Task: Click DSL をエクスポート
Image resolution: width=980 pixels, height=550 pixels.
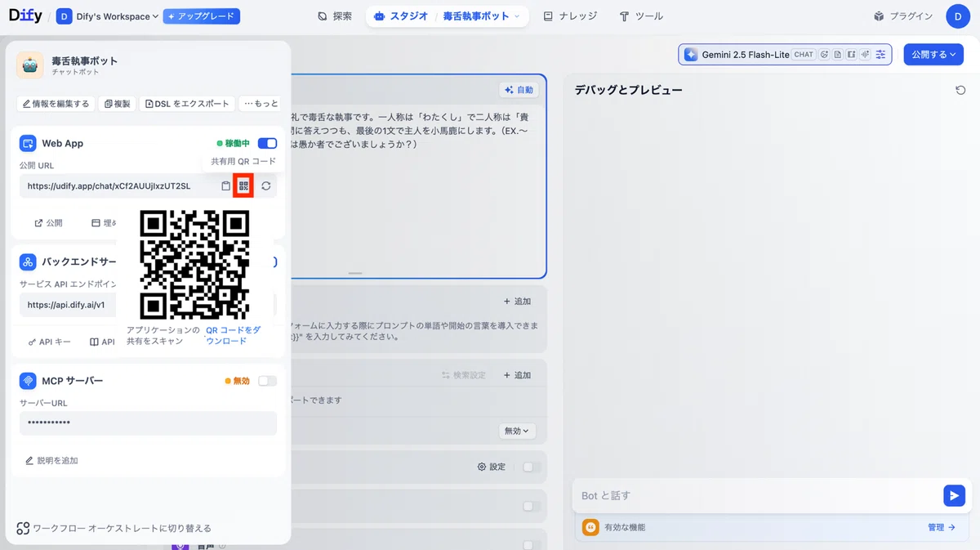Action: click(187, 104)
